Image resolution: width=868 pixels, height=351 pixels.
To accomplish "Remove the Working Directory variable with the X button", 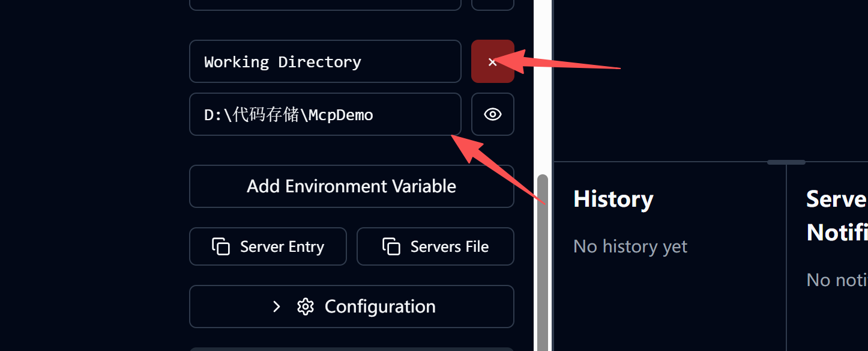I will click(x=492, y=61).
